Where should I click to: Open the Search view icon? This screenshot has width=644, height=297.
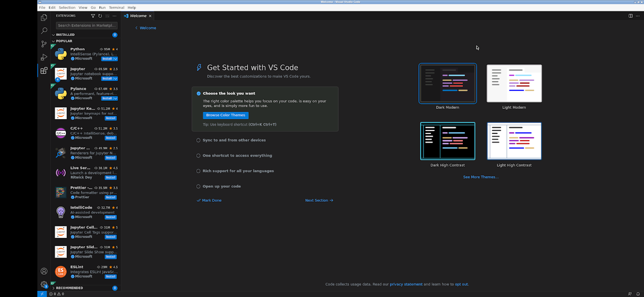click(44, 31)
